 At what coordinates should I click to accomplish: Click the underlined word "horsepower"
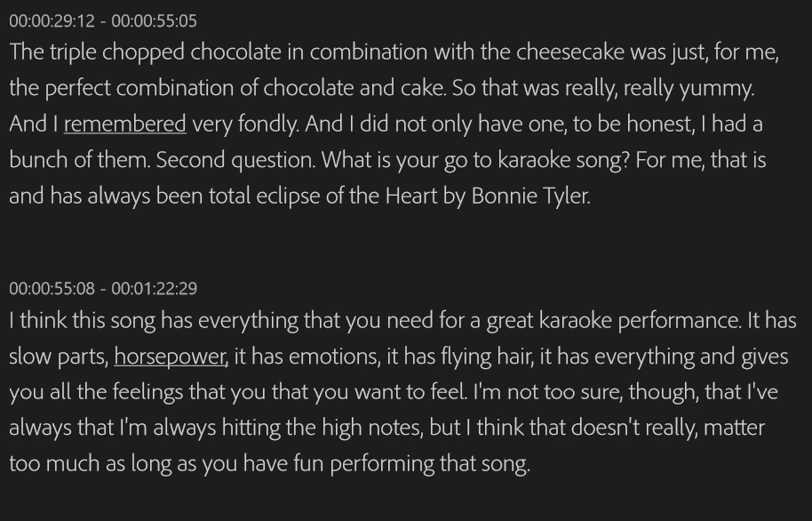pos(170,357)
